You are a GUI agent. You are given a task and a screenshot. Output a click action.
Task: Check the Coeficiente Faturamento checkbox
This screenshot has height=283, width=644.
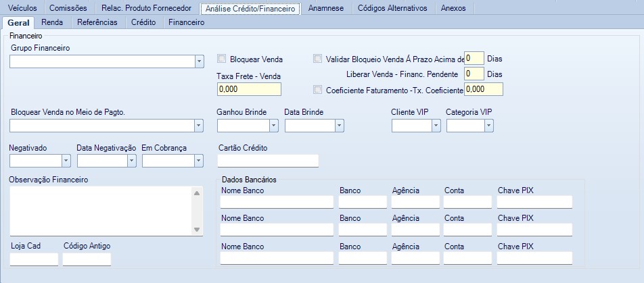click(318, 89)
